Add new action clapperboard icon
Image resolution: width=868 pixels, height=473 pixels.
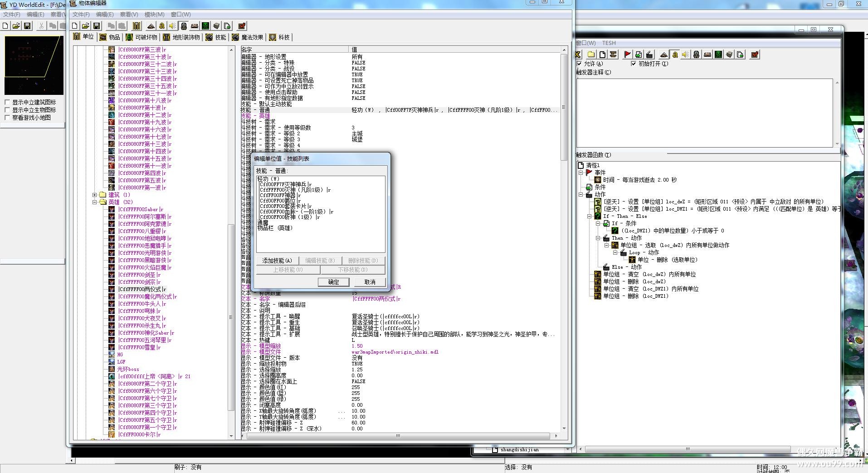point(649,54)
